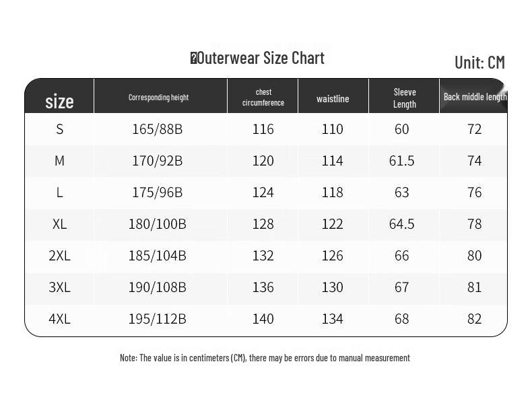Click the 4XL size row label
This screenshot has width=532, height=399.
click(59, 319)
